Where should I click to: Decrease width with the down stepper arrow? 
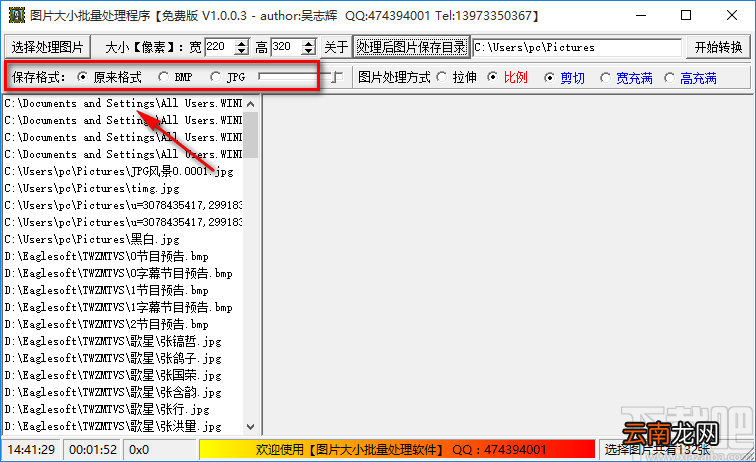coord(242,51)
